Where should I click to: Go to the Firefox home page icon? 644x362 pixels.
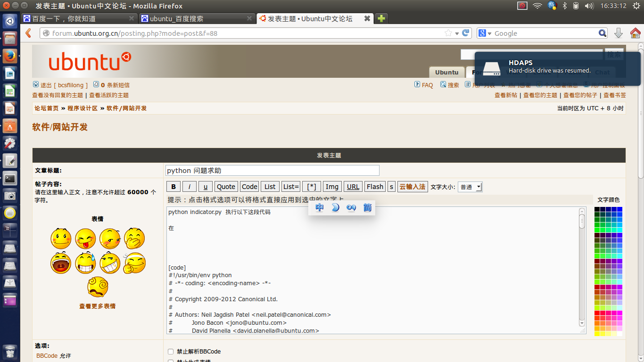pos(635,33)
